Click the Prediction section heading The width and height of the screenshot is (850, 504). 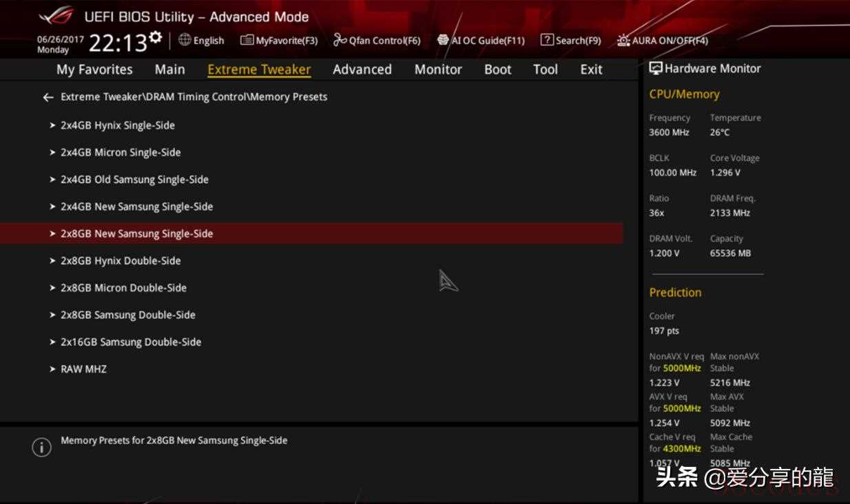point(675,293)
